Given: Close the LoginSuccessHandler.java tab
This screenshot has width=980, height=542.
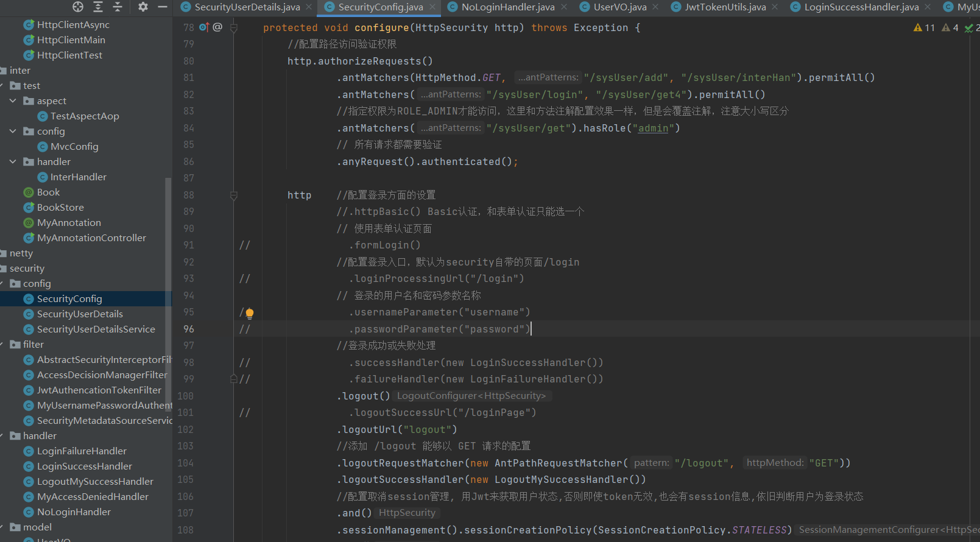Looking at the screenshot, I should (928, 7).
